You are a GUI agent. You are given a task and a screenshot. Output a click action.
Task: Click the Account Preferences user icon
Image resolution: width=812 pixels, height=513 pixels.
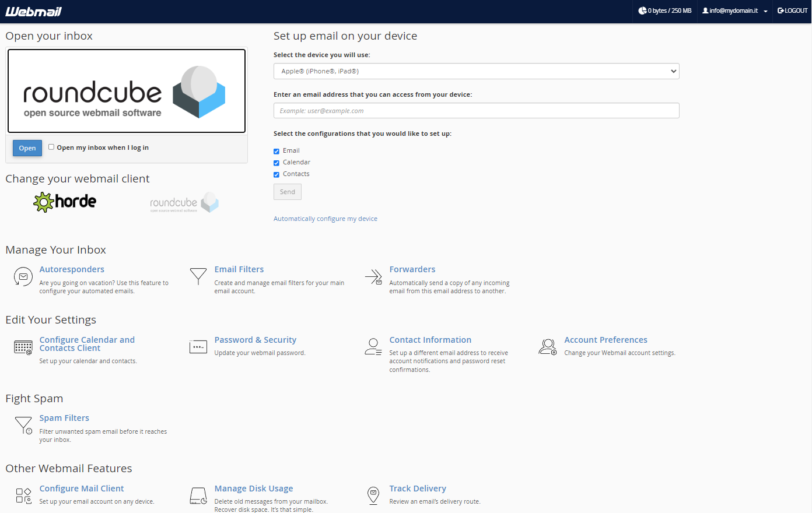click(548, 347)
